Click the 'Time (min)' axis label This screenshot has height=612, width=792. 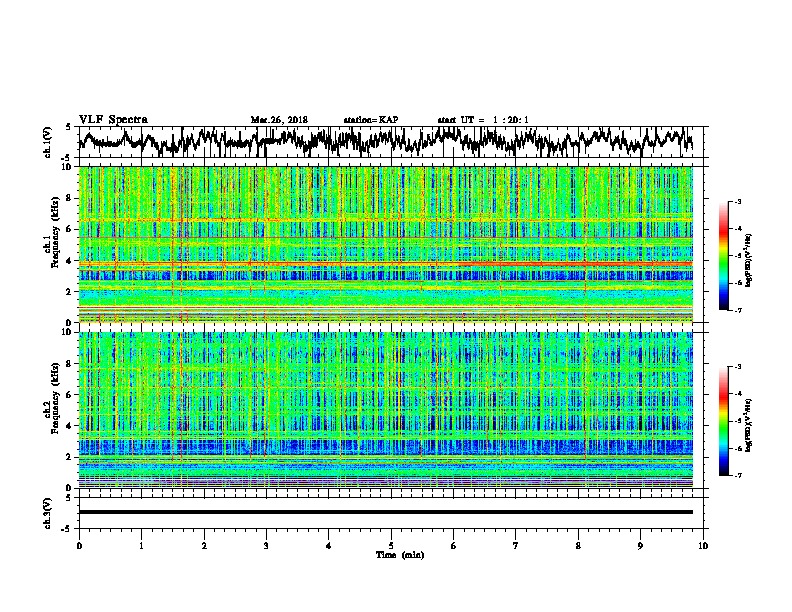click(x=400, y=555)
